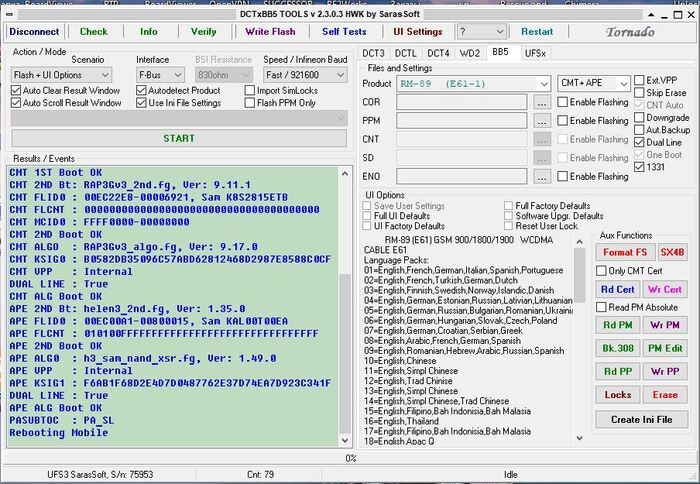700x484 pixels.
Task: Open the F-Bus Interface dropdown
Action: click(160, 75)
